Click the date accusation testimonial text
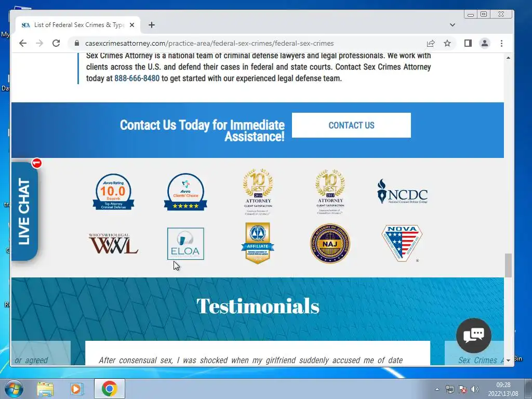The width and height of the screenshot is (532, 399). click(x=251, y=360)
